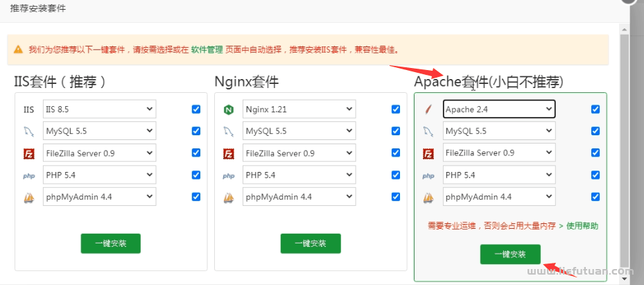Open the Apache 2.4 version dropdown
This screenshot has height=285, width=644.
pos(499,110)
